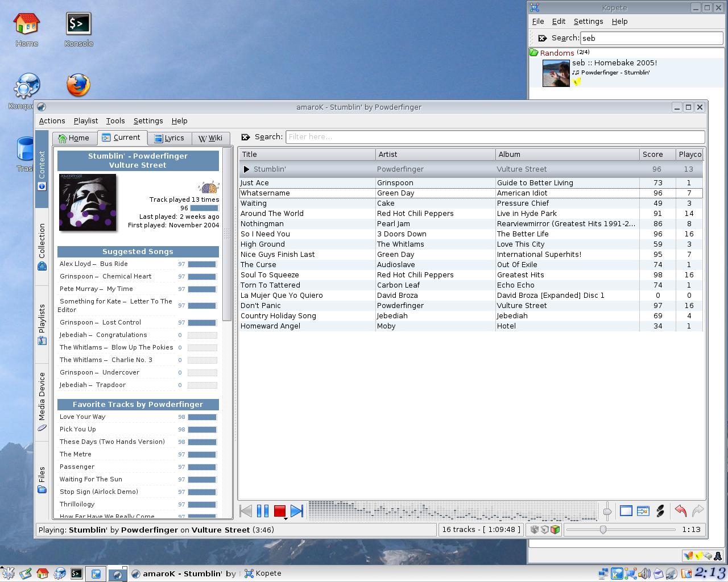Click the greyed redo arrow icon

click(x=698, y=511)
